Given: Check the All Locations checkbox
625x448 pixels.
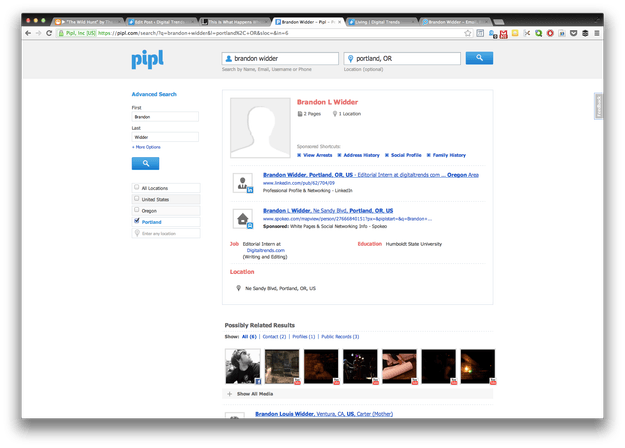Looking at the screenshot, I should [137, 187].
